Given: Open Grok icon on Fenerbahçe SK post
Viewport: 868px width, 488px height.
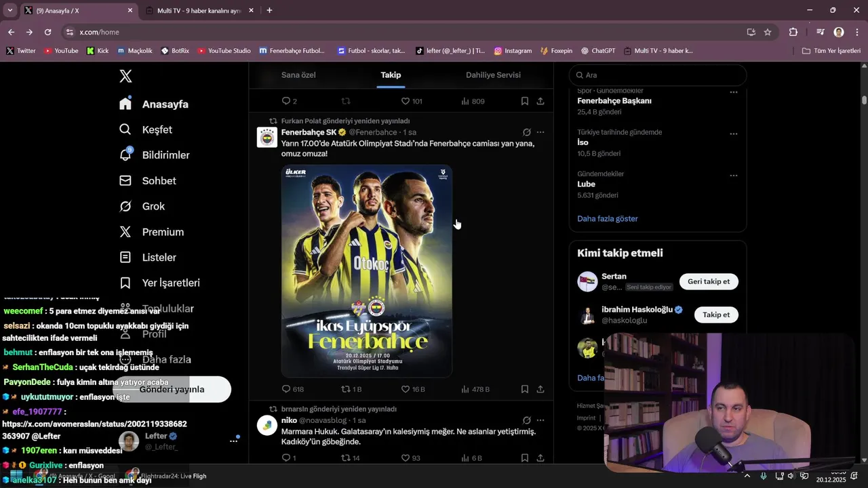Looking at the screenshot, I should pos(527,132).
